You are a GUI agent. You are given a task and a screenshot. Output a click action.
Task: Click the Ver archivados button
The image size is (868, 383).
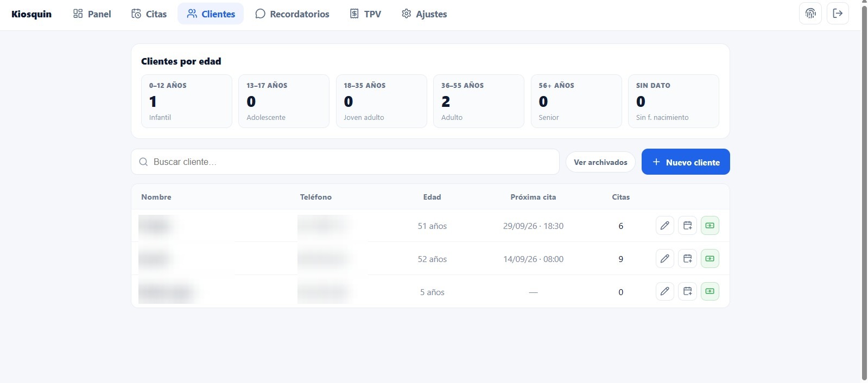coord(600,162)
